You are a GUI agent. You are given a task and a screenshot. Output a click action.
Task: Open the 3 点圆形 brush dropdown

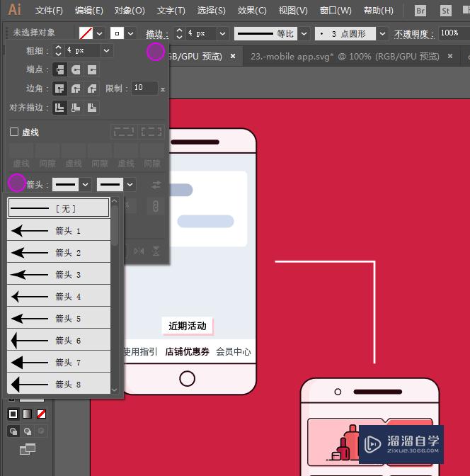click(x=383, y=33)
